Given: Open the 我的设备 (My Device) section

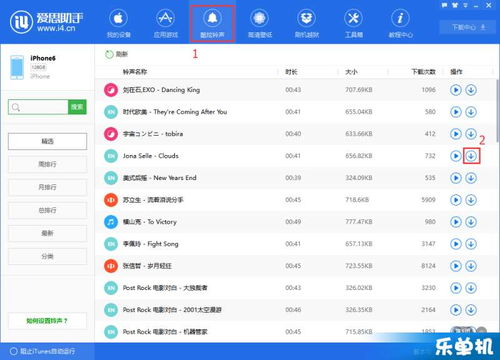Looking at the screenshot, I should click(118, 23).
